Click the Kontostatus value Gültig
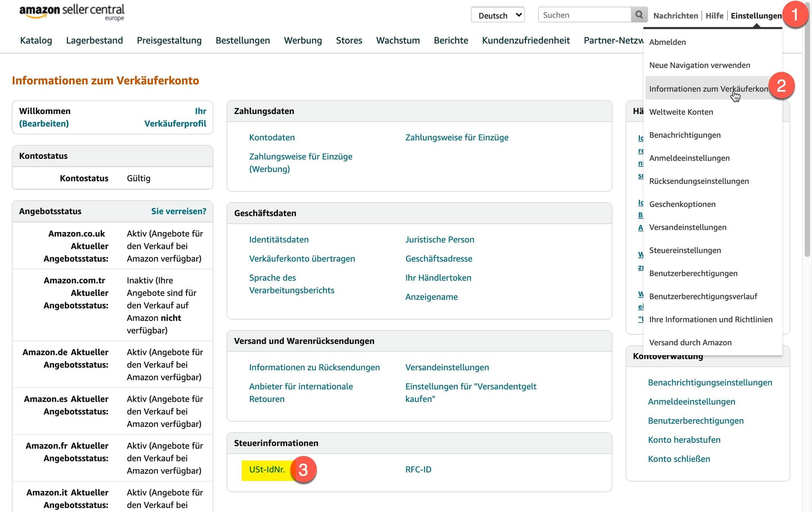The width and height of the screenshot is (812, 512). (138, 178)
